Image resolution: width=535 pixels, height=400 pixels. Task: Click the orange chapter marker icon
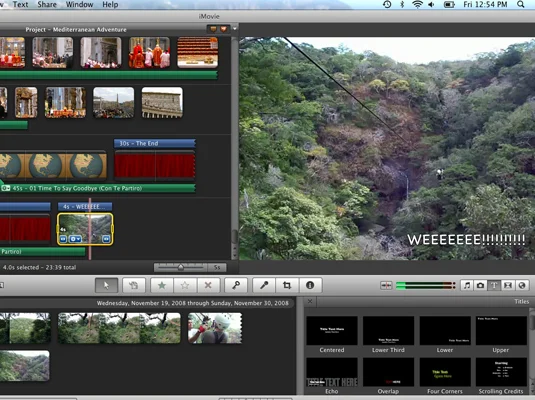click(x=224, y=29)
